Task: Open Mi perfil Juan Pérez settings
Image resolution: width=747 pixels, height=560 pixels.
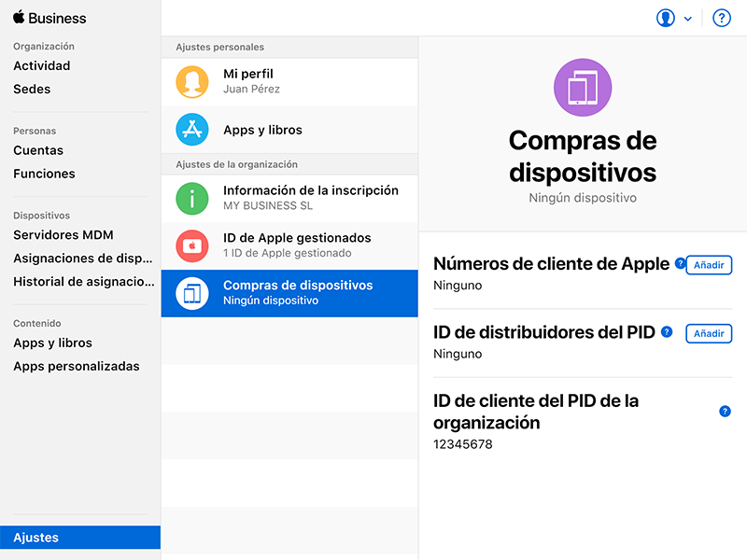Action: pos(289,82)
